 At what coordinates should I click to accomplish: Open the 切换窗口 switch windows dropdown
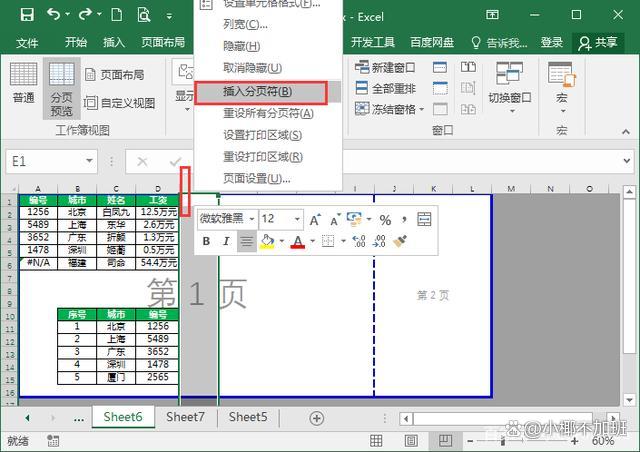click(510, 87)
